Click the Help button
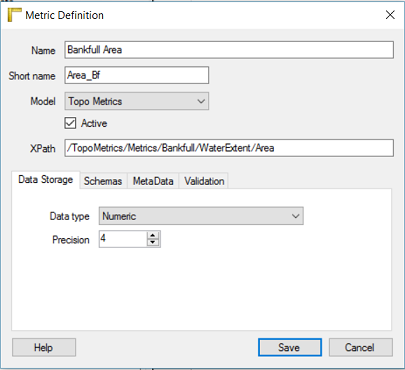The image size is (405, 370). pos(44,348)
